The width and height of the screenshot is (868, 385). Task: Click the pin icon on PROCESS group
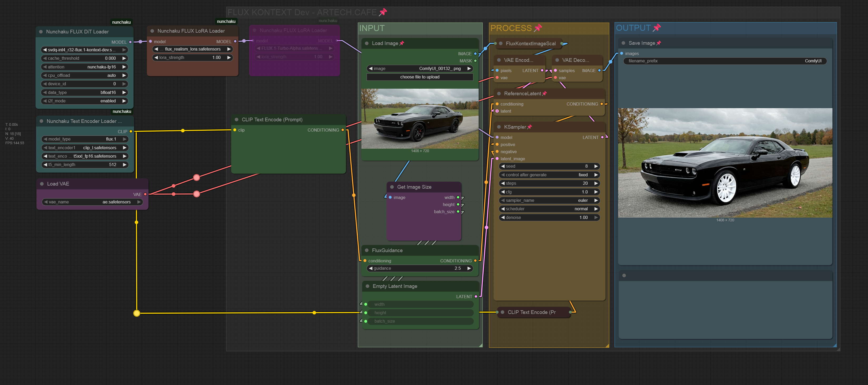538,28
